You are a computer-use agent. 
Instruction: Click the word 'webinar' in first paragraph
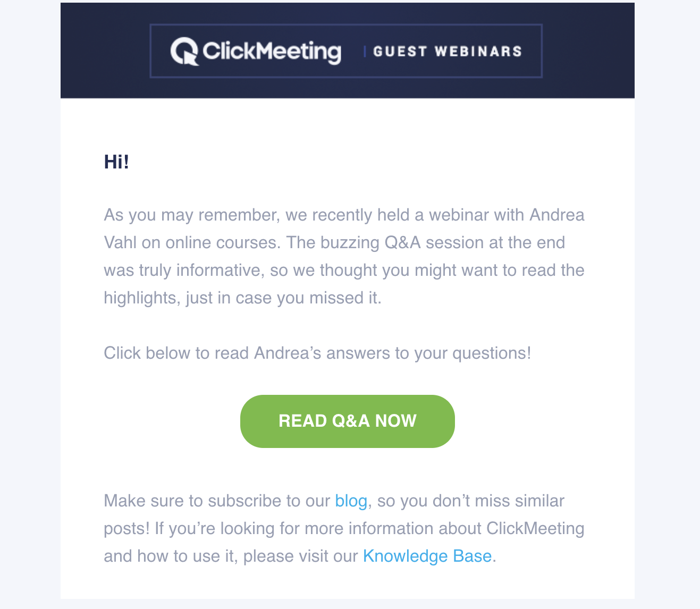(459, 215)
